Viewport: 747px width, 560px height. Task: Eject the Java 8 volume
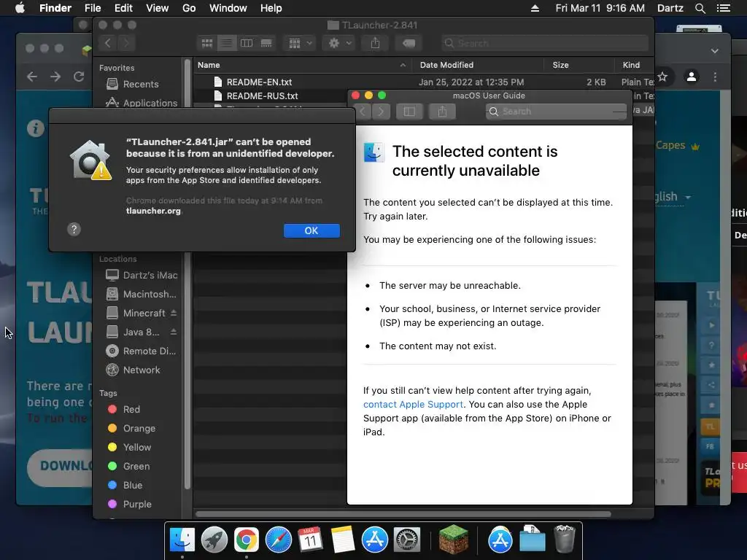(x=174, y=332)
